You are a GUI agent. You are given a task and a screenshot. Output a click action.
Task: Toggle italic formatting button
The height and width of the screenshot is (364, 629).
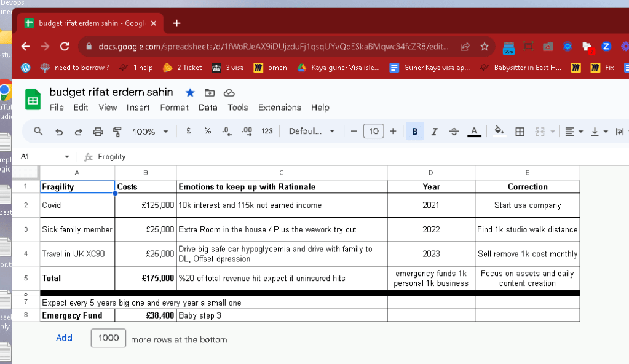click(x=434, y=132)
